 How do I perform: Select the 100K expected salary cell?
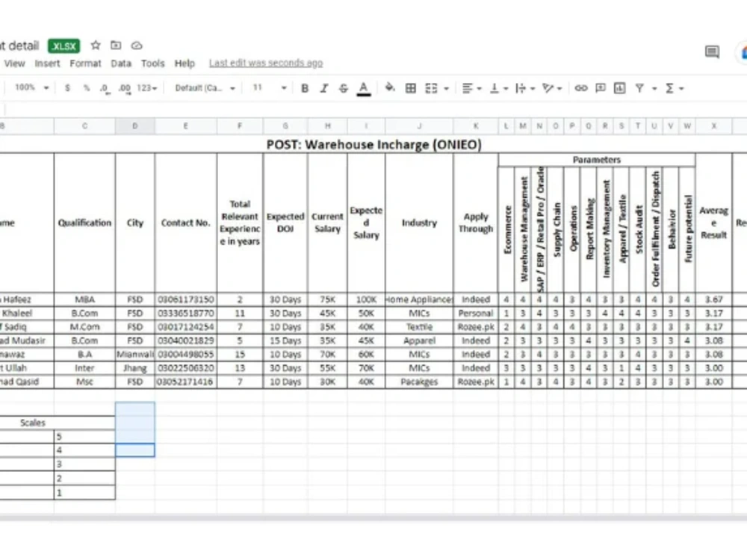pos(366,299)
